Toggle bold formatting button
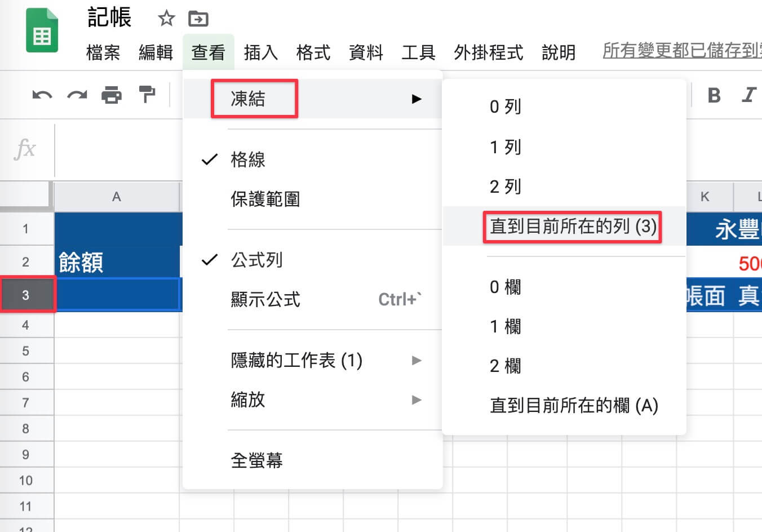The image size is (762, 532). [x=714, y=95]
